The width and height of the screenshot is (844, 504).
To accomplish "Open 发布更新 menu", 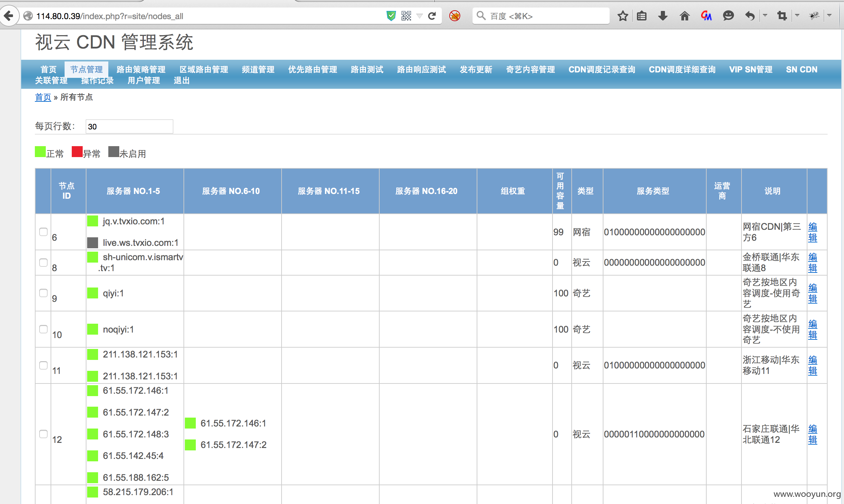I will (x=476, y=69).
